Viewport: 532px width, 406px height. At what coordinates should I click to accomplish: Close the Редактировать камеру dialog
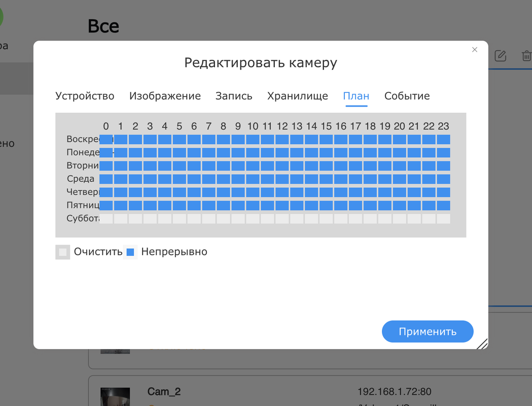(475, 50)
